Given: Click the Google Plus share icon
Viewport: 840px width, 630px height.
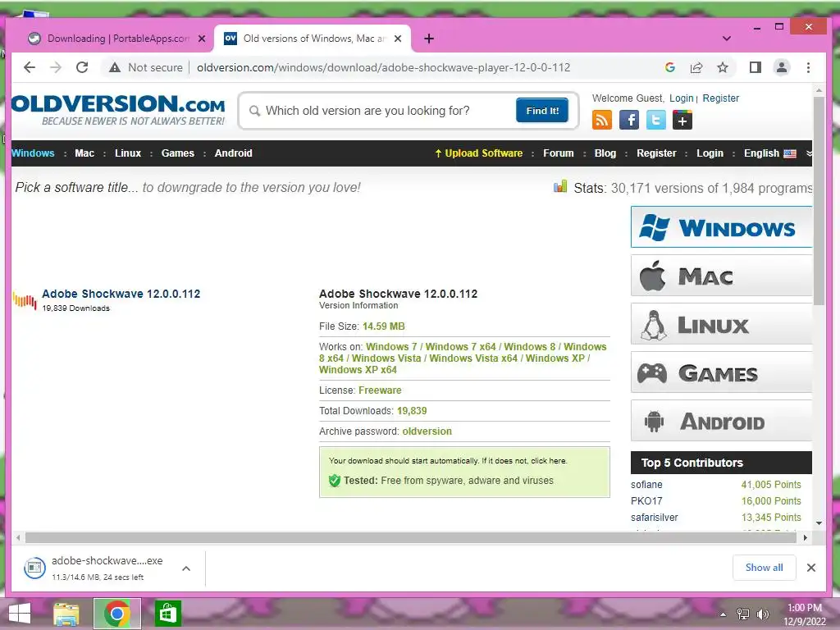Looking at the screenshot, I should click(682, 120).
